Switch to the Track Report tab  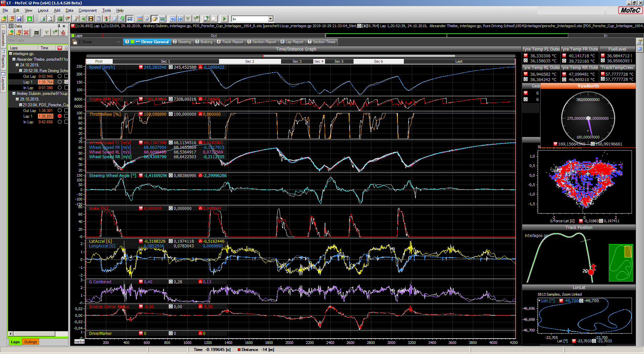(230, 42)
